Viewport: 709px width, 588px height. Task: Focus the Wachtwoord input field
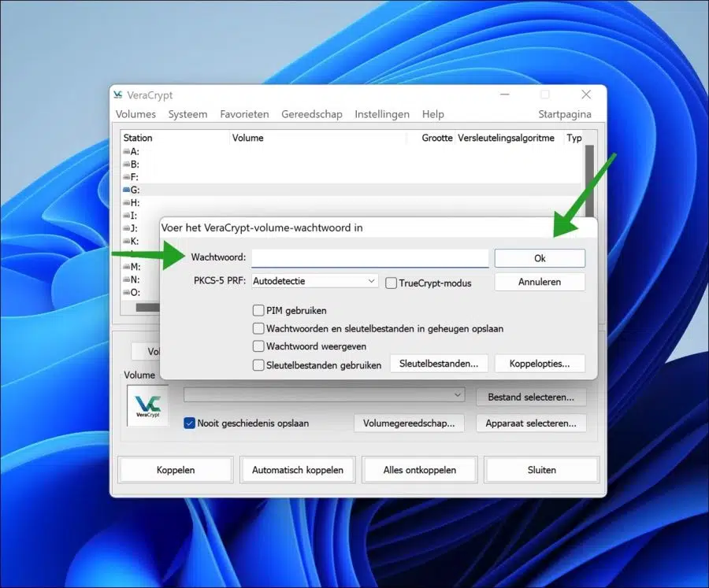coord(370,258)
